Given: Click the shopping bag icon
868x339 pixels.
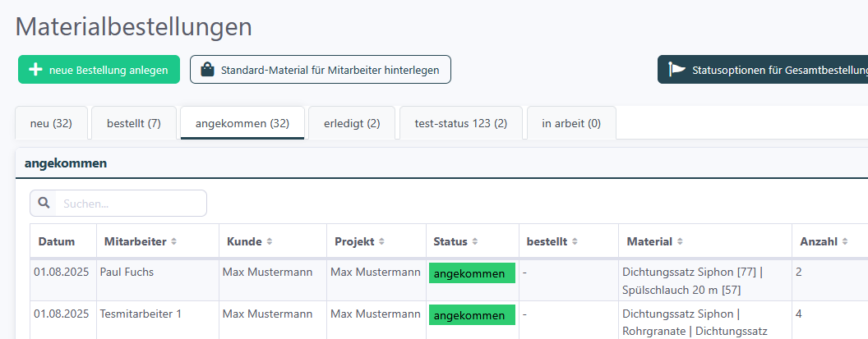Looking at the screenshot, I should click(x=207, y=70).
